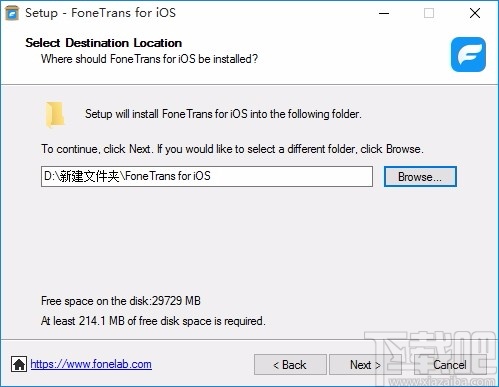
Task: Go to the previous step with Back
Action: tap(290, 365)
